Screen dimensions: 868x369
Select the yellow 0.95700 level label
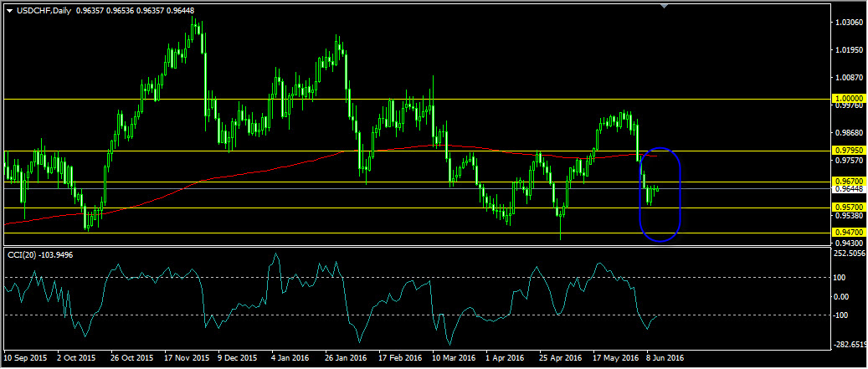pyautogui.click(x=849, y=208)
